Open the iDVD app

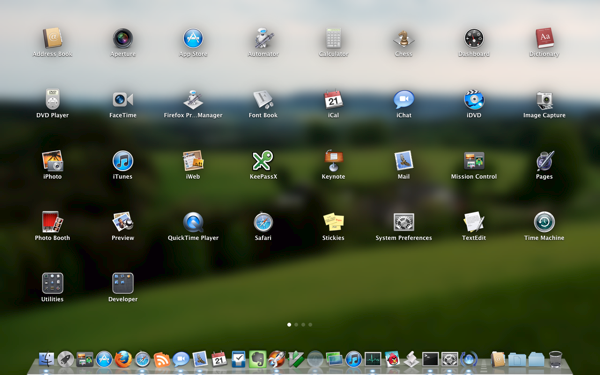click(474, 99)
